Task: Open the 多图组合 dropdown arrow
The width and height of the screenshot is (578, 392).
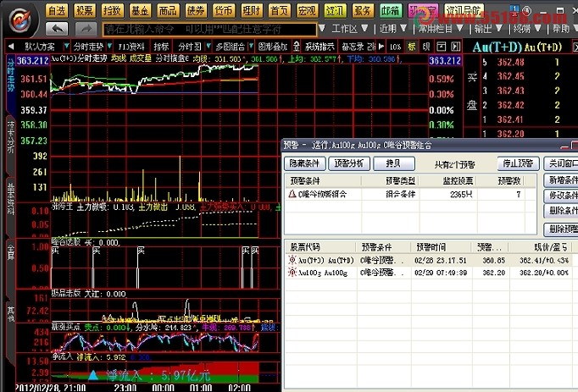Action: [251, 47]
